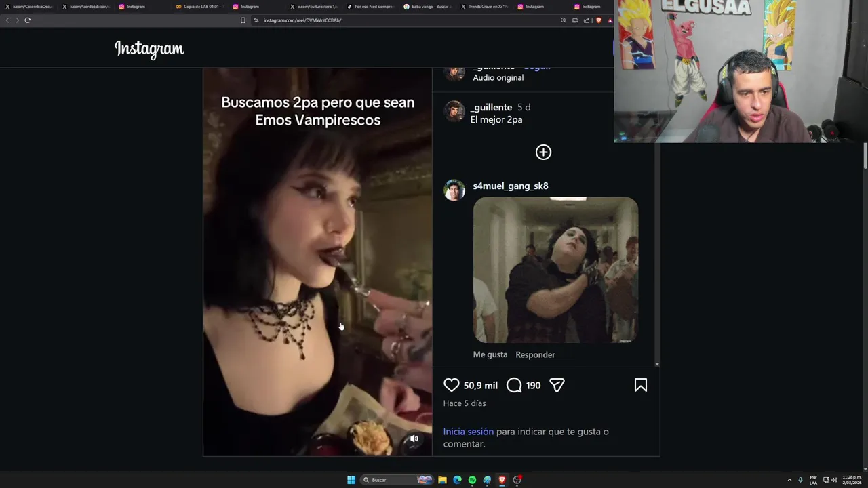Screen dimensions: 868x488
Task: Share the reel with the paper-plane icon
Action: click(x=557, y=385)
